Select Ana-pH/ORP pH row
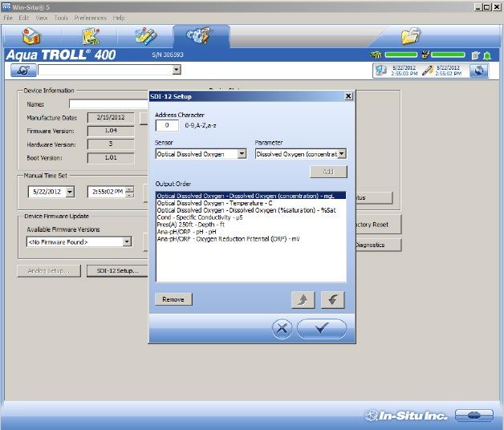The height and width of the screenshot is (430, 504). (251, 231)
